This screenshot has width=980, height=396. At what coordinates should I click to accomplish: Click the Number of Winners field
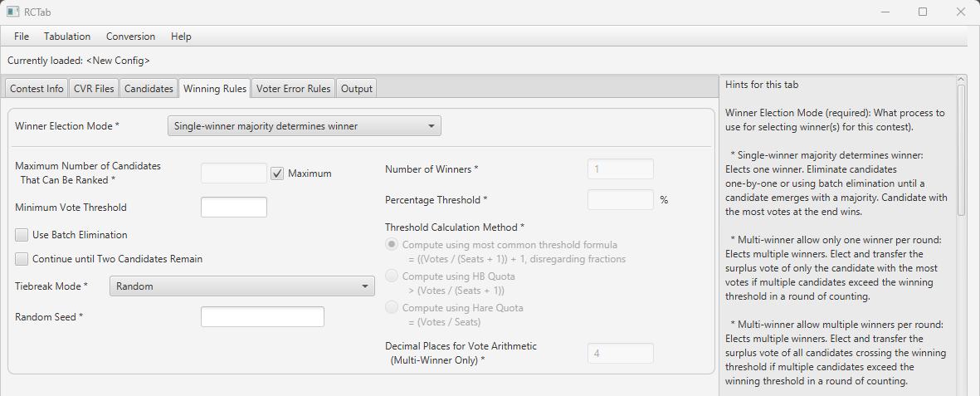click(x=621, y=169)
